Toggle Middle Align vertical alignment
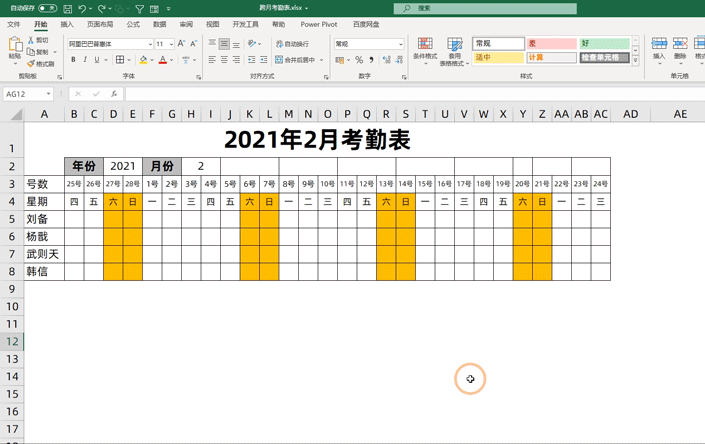 coord(224,44)
